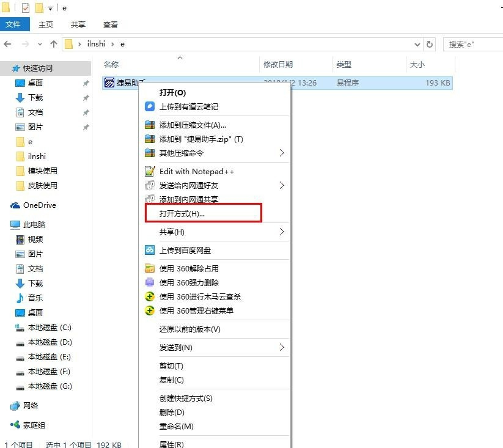The height and width of the screenshot is (448, 503).
Task: Open recent locations dropdown arrow
Action: point(40,44)
